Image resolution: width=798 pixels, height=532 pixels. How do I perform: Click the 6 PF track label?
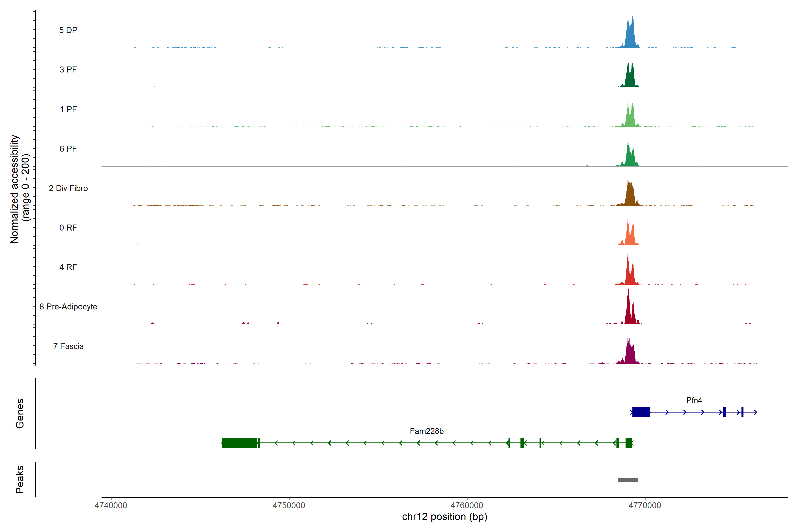tap(68, 149)
